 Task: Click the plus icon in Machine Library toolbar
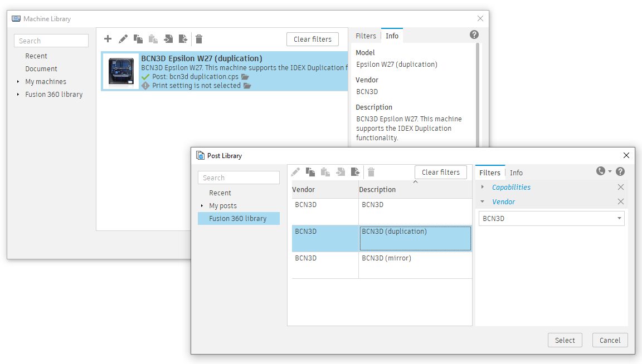108,39
